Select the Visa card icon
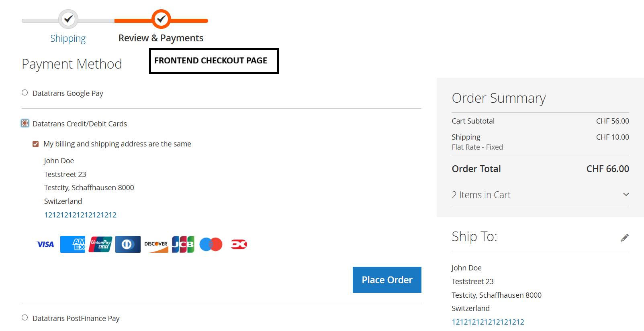This screenshot has height=331, width=644. point(45,244)
